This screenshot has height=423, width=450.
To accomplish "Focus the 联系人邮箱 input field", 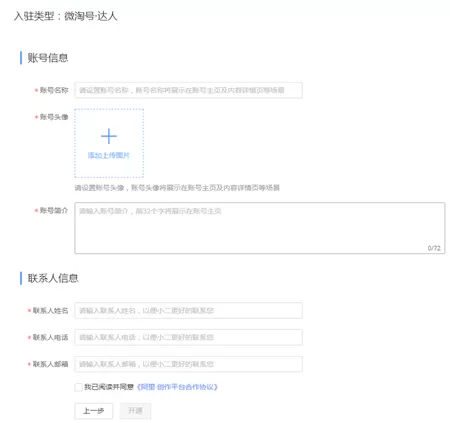I will click(188, 364).
